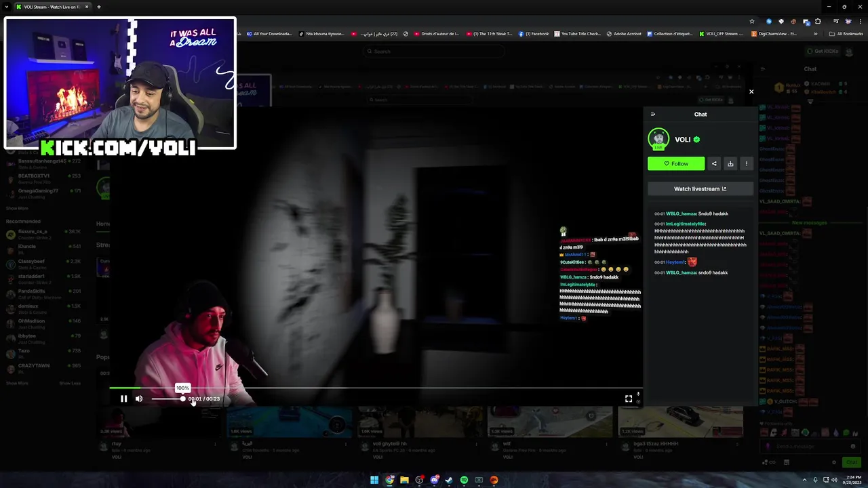Open the taskbar clock showing 2:24 PM

pyautogui.click(x=853, y=480)
